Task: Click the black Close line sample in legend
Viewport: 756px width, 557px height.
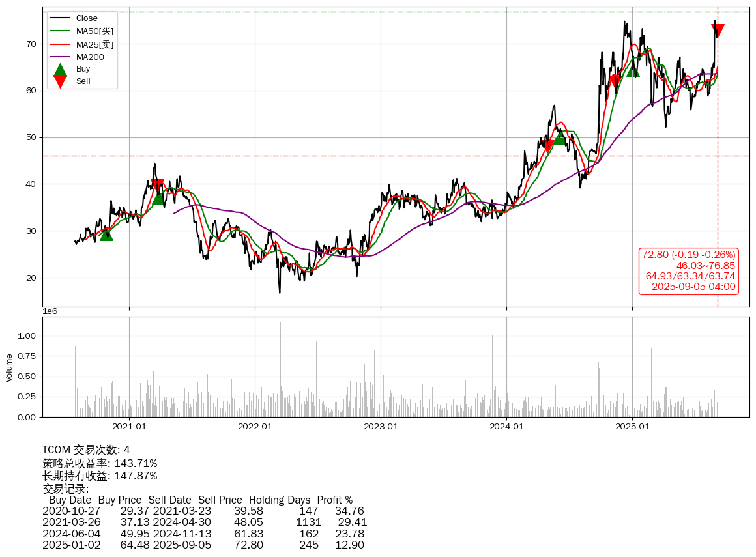Action: coord(60,18)
